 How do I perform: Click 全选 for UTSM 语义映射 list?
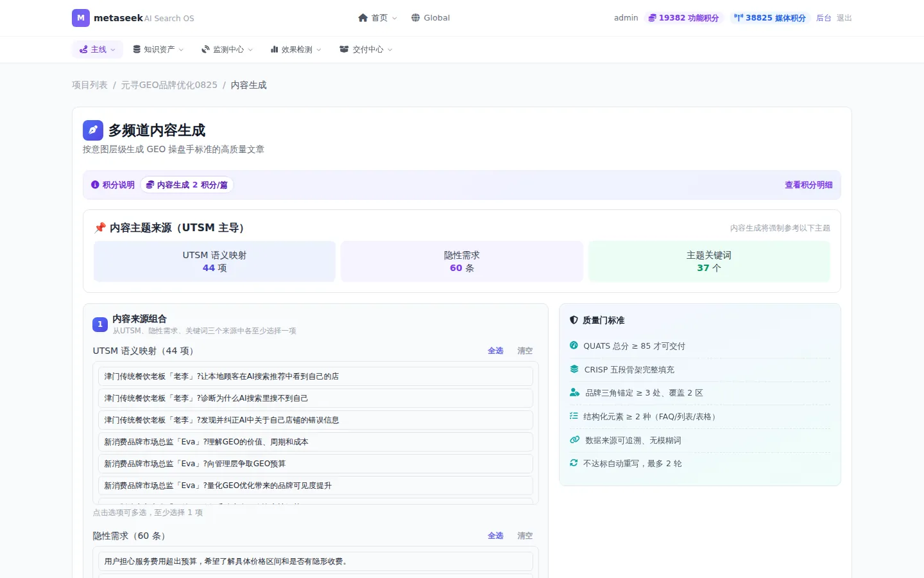tap(495, 351)
